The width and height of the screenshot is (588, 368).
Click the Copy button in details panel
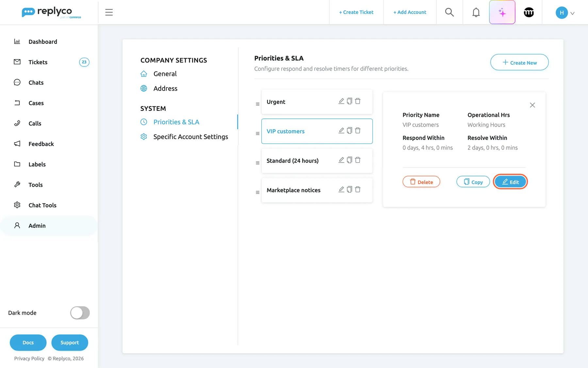pyautogui.click(x=473, y=182)
